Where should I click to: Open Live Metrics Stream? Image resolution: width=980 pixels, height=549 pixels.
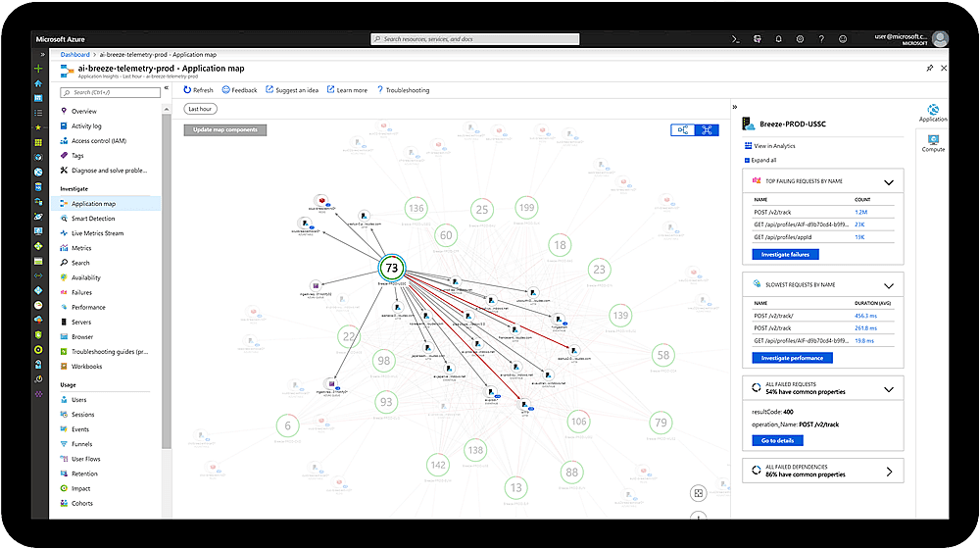pos(97,233)
